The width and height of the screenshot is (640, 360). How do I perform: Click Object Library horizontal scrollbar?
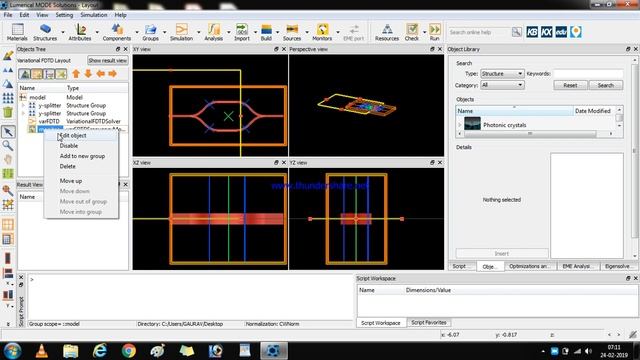coord(530,133)
